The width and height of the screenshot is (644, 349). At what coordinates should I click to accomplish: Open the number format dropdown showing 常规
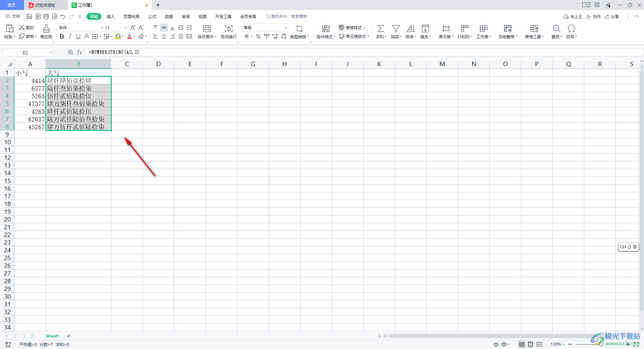(286, 28)
